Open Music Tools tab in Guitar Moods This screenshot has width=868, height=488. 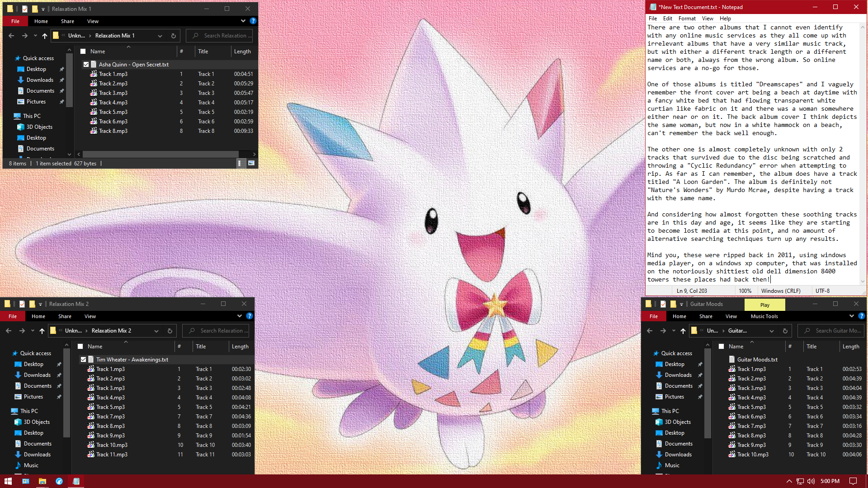pos(764,316)
